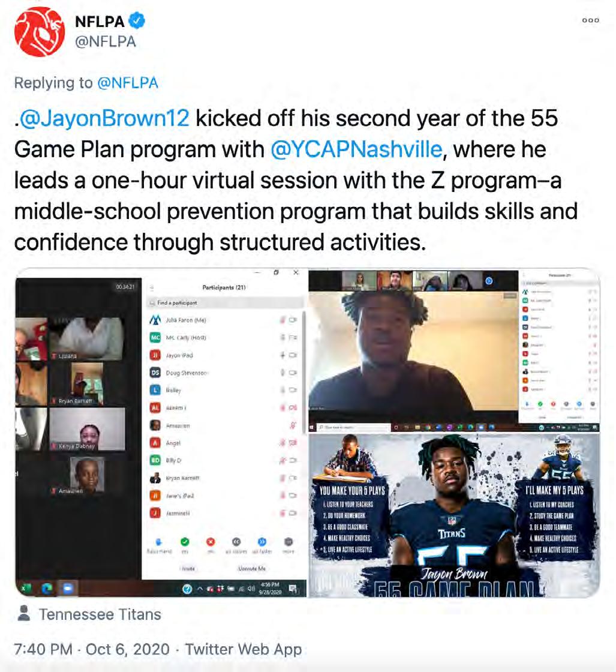
Task: Open the 7:40 PM Oct 6, 2020 timestamp
Action: pyautogui.click(x=92, y=649)
